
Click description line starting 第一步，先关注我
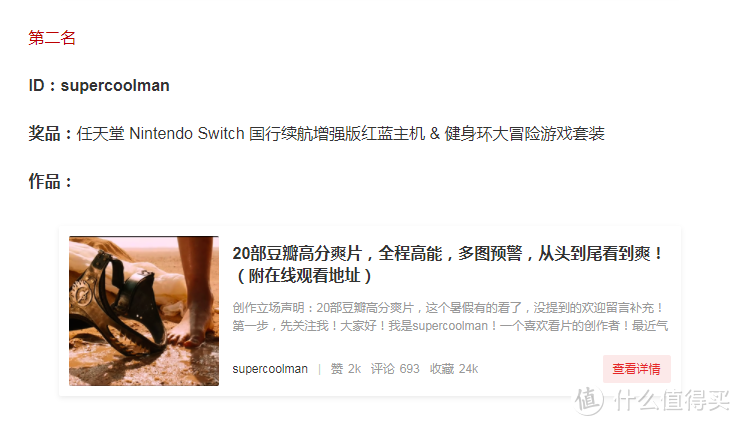click(450, 326)
